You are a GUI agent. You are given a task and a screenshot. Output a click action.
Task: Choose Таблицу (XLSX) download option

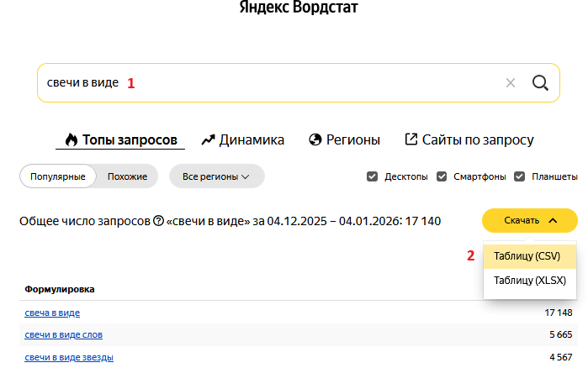coord(529,281)
